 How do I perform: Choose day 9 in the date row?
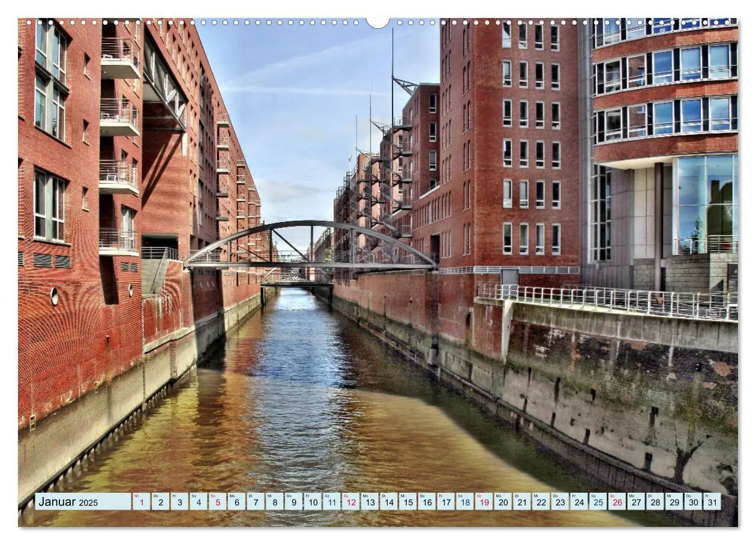(294, 502)
